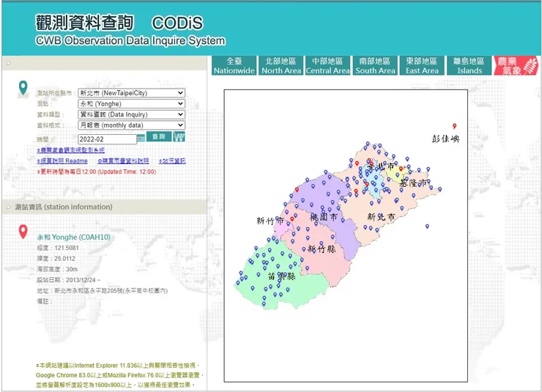Image resolution: width=542 pixels, height=392 pixels.
Task: Open the first blue link below the time field
Action: (x=71, y=150)
